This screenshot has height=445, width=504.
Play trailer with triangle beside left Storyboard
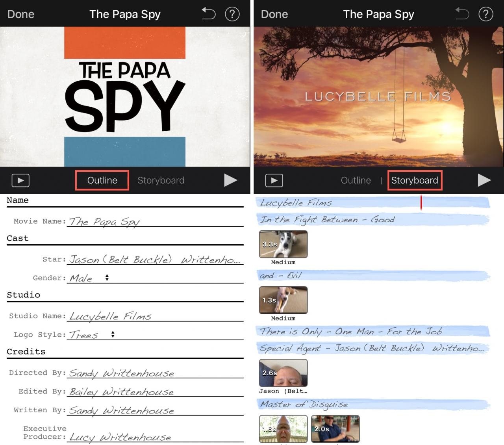(x=231, y=180)
